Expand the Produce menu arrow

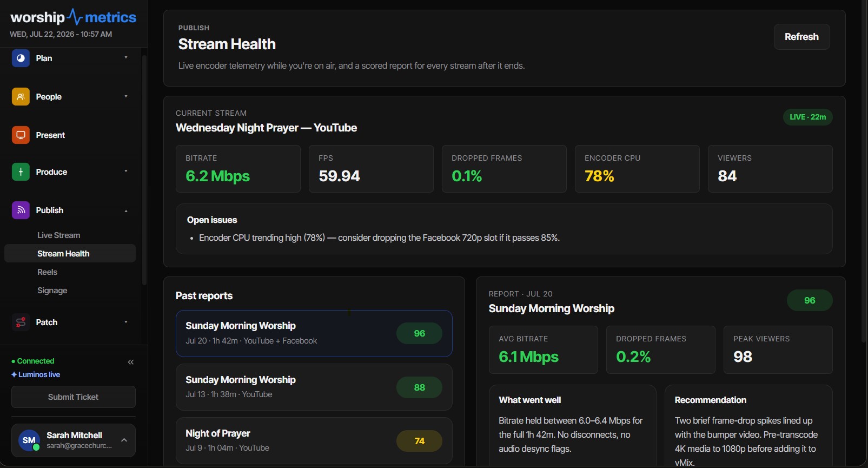pos(126,171)
